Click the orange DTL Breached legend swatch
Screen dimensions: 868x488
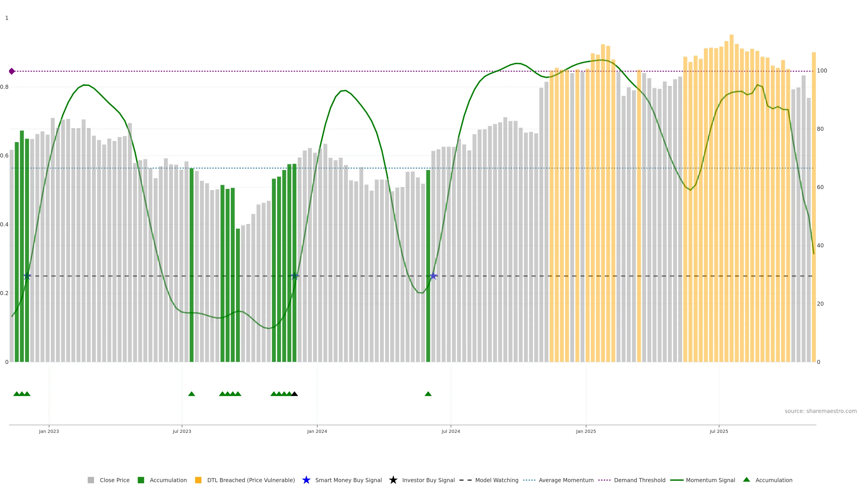198,480
